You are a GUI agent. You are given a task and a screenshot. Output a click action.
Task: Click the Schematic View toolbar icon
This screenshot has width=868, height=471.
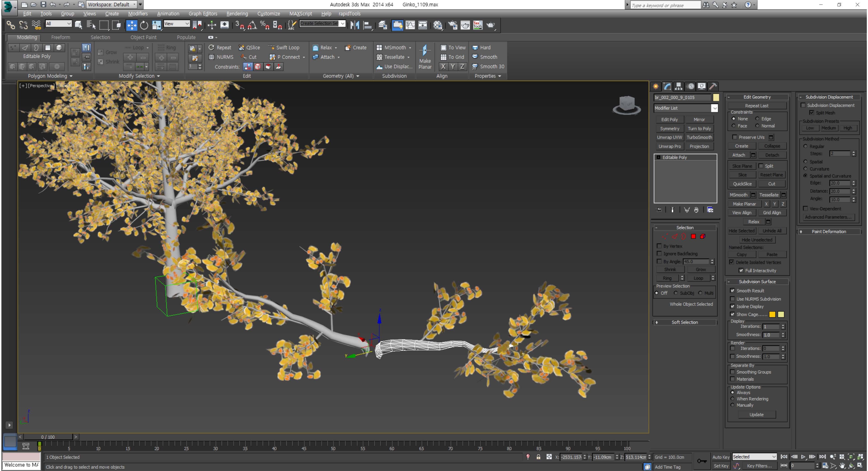[423, 25]
